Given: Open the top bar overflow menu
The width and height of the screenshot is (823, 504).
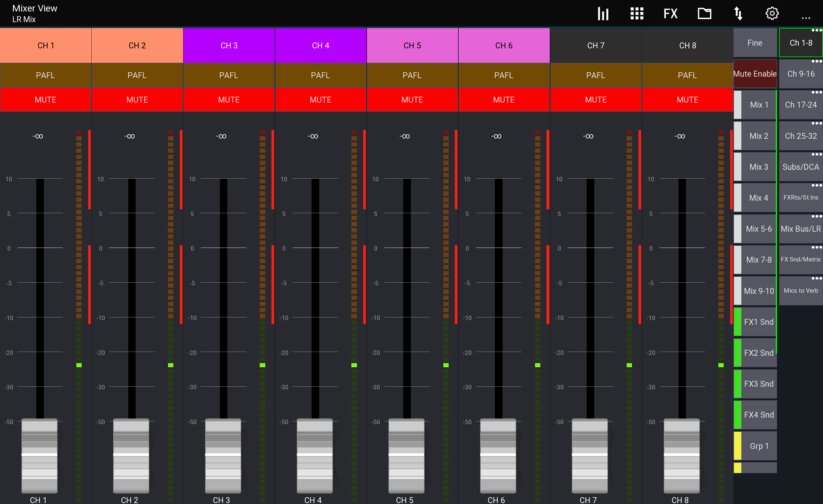Looking at the screenshot, I should point(806,18).
